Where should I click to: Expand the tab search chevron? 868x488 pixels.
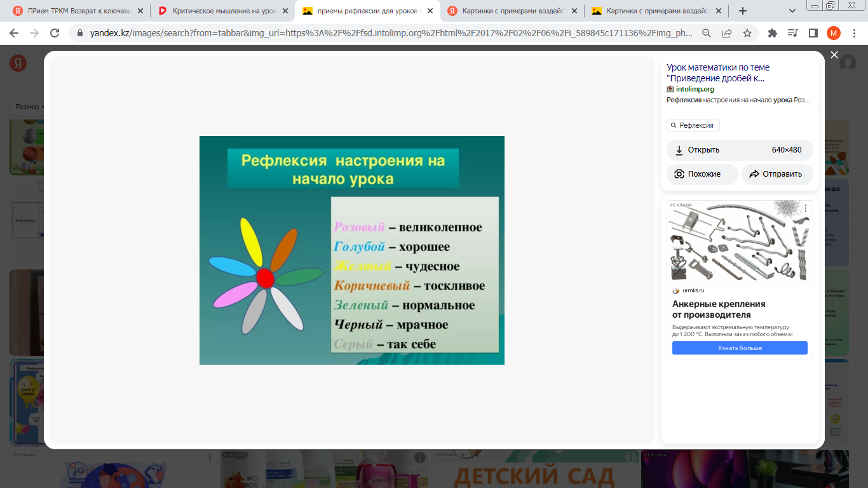pos(792,11)
